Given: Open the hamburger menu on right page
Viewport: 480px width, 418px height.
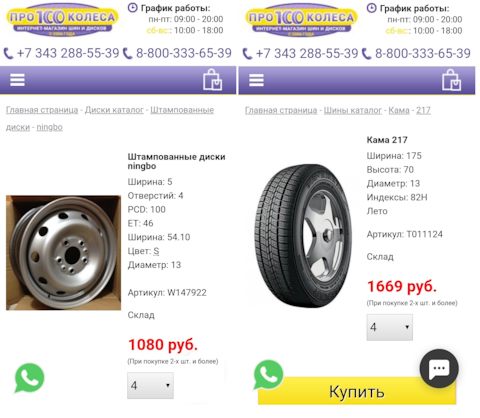Looking at the screenshot, I should (256, 80).
